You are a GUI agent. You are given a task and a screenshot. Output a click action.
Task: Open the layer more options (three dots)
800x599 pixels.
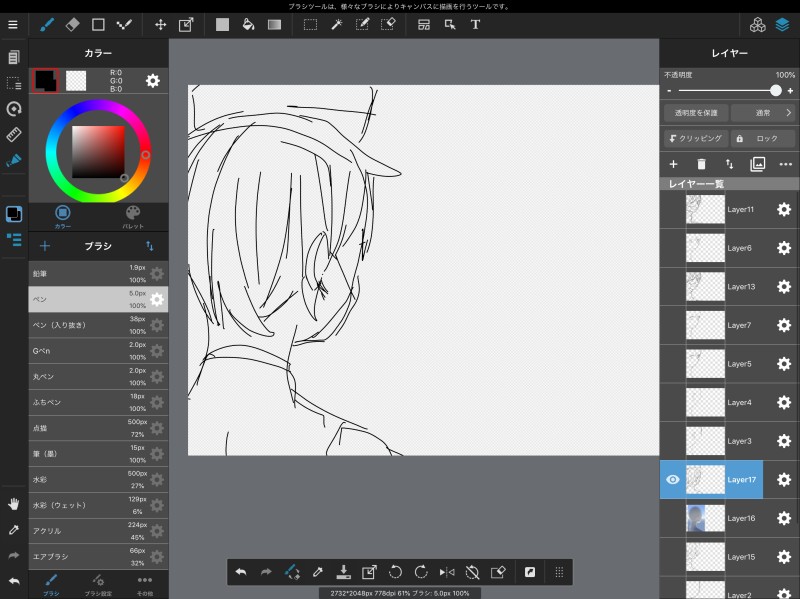point(785,164)
